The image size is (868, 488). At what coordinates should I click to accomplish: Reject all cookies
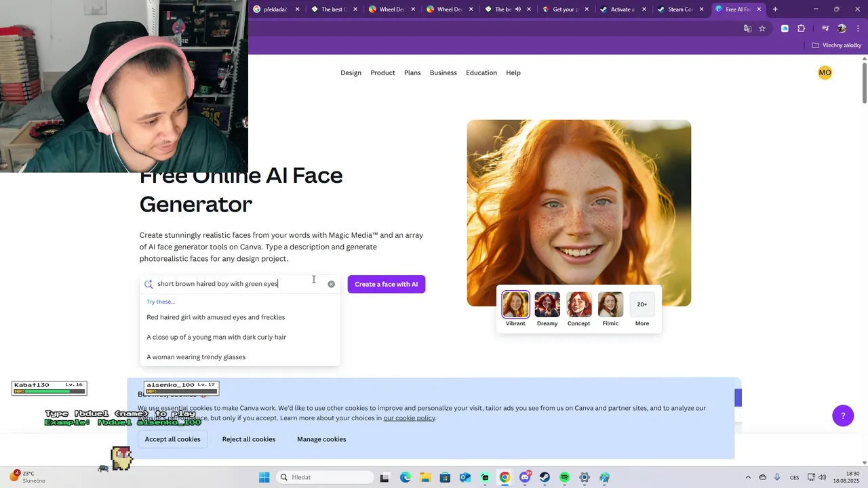[249, 439]
